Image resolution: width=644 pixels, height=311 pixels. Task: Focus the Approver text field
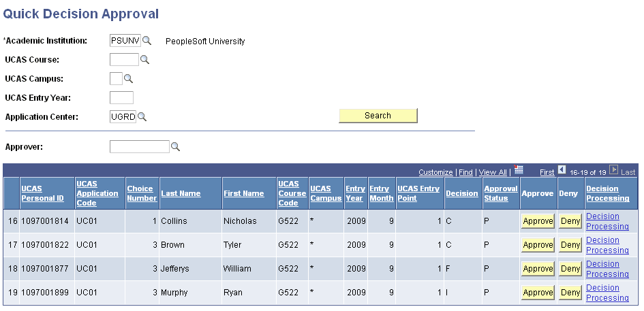click(x=139, y=147)
